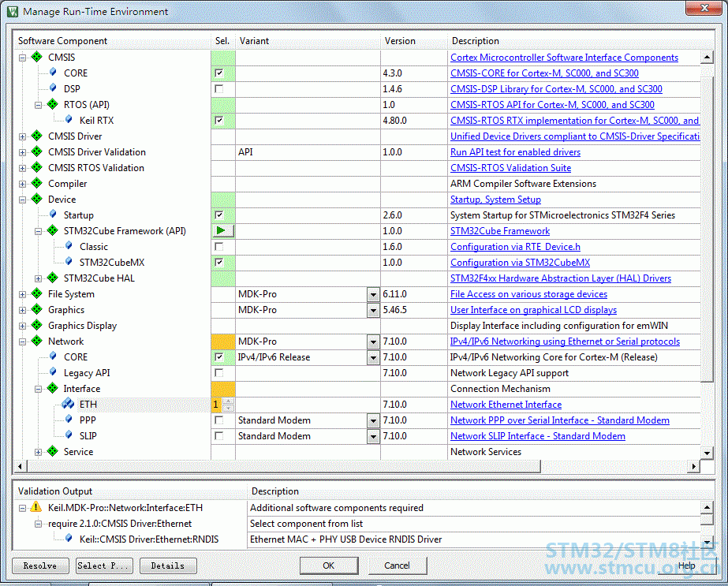This screenshot has height=586, width=728.
Task: Click the blue gem icon beside STM32CubeMX
Action: (69, 262)
